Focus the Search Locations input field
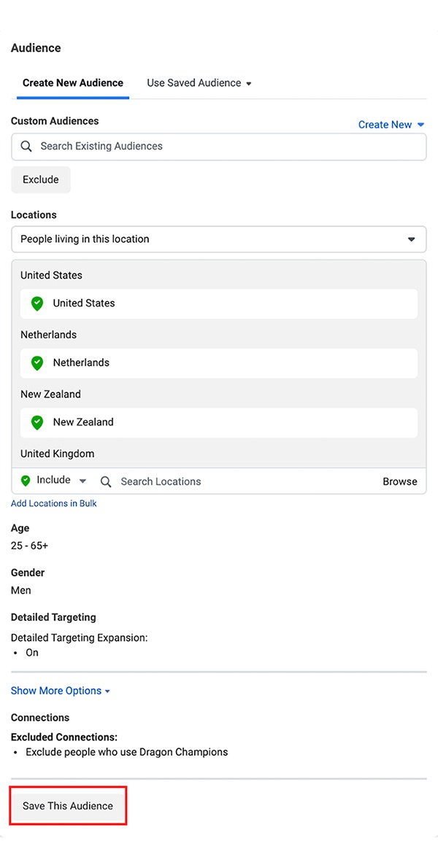 [241, 481]
